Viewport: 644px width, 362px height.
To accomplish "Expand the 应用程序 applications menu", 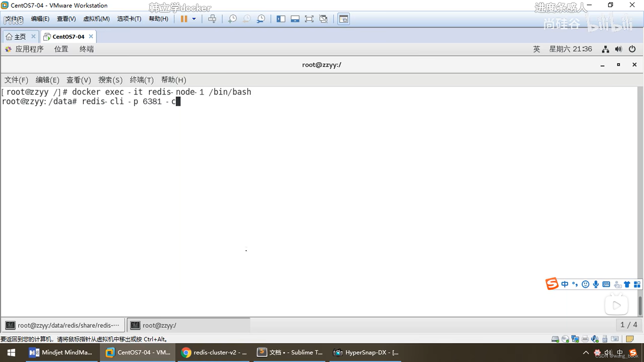I will [x=29, y=49].
